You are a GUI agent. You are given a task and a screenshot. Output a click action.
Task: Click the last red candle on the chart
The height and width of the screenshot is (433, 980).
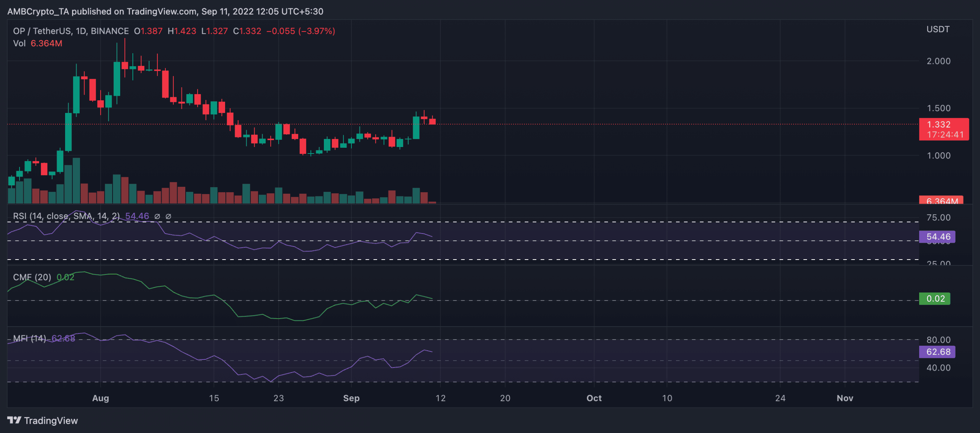click(433, 121)
